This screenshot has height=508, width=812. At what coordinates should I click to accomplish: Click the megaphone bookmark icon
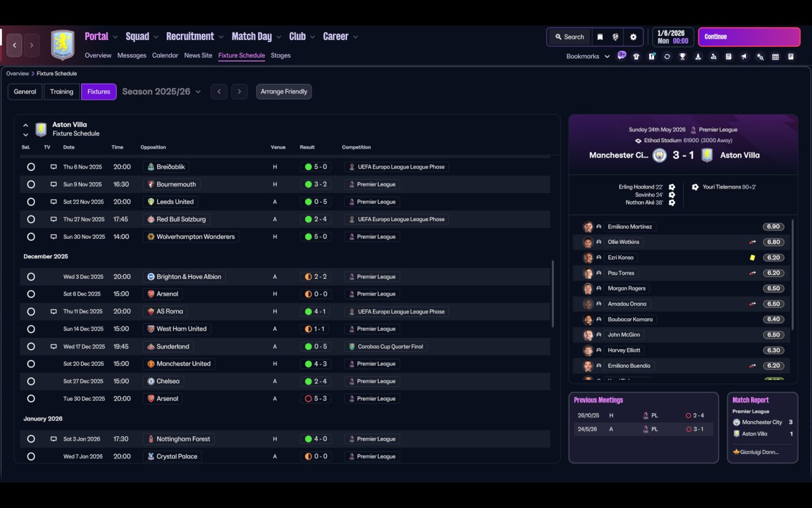[x=744, y=57]
